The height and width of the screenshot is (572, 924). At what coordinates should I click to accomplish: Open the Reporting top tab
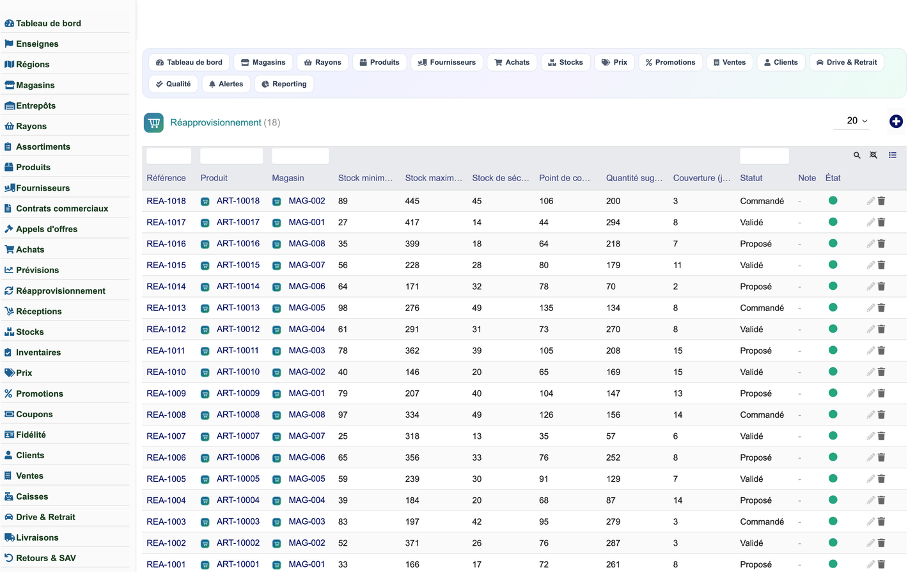284,84
